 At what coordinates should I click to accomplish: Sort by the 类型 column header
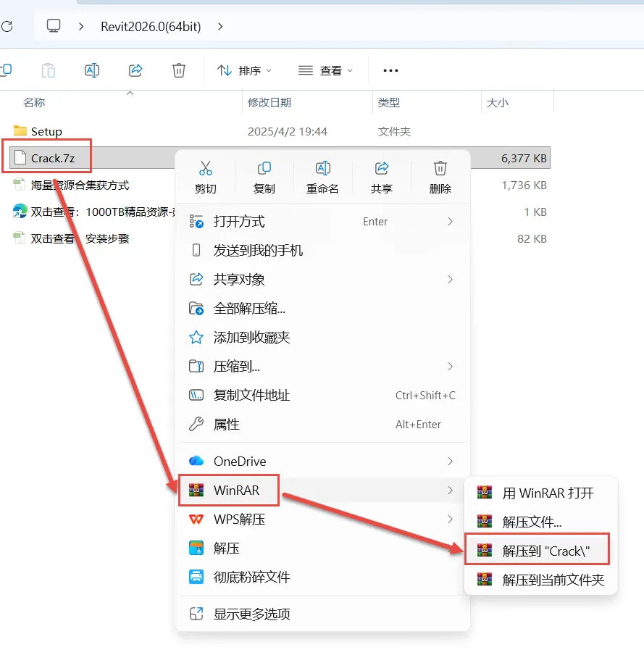coord(389,102)
